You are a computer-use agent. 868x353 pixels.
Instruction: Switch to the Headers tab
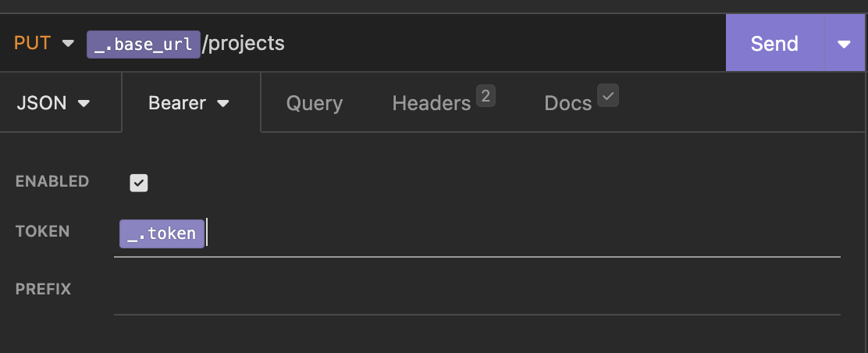431,103
